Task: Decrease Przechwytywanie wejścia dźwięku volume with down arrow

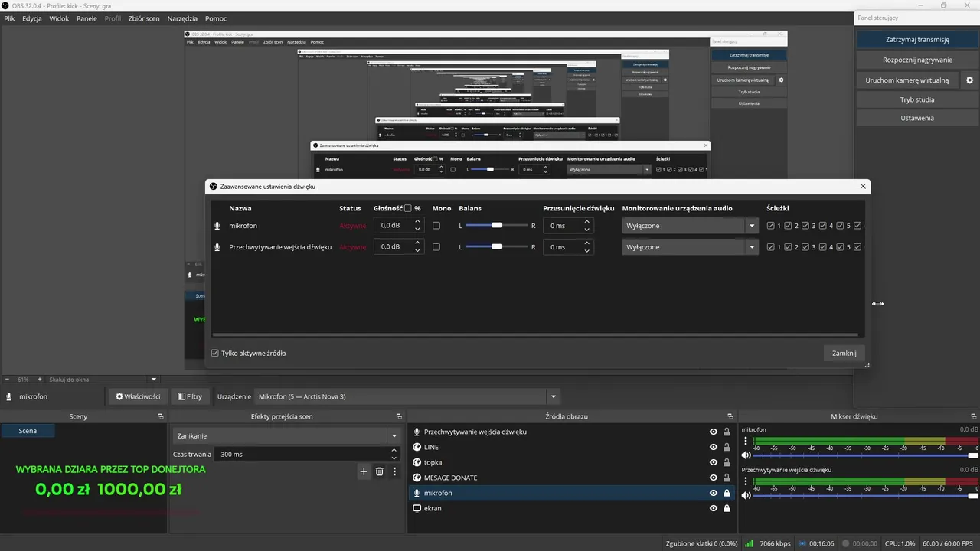Action: pos(417,251)
